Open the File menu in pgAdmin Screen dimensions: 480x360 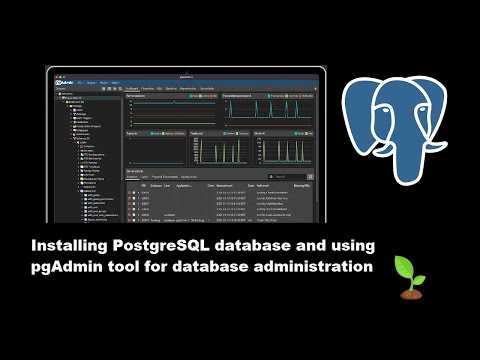pyautogui.click(x=80, y=83)
